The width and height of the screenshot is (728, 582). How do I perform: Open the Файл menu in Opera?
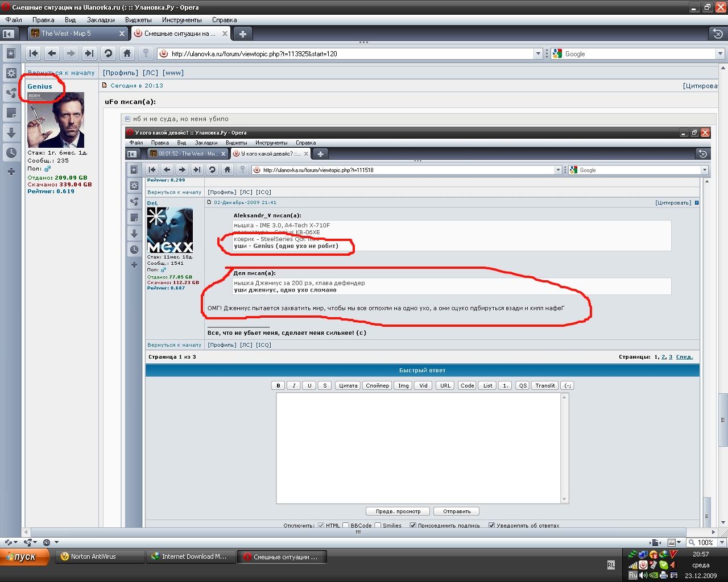click(14, 20)
